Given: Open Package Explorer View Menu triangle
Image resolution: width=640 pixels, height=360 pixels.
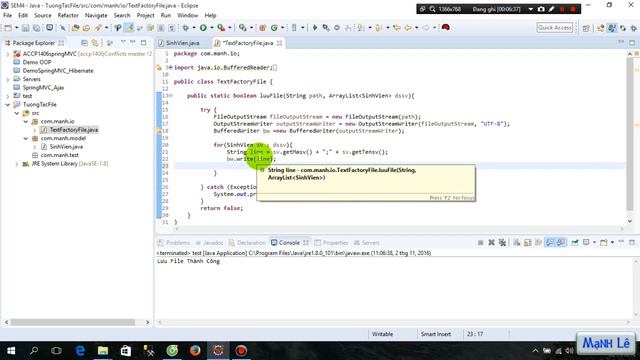Looking at the screenshot, I should (123, 42).
